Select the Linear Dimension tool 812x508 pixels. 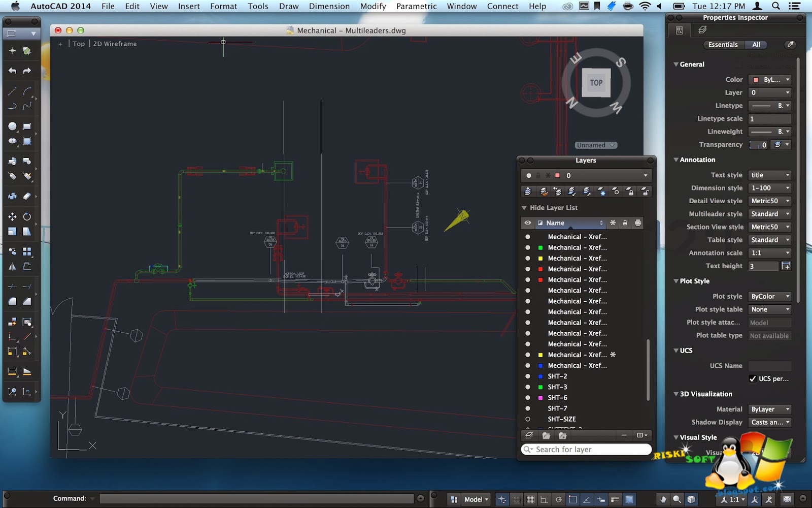12,371
